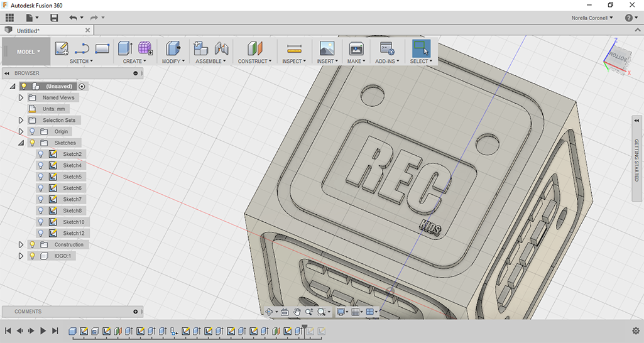Expand the Named Views folder
This screenshot has width=644, height=343.
click(21, 97)
